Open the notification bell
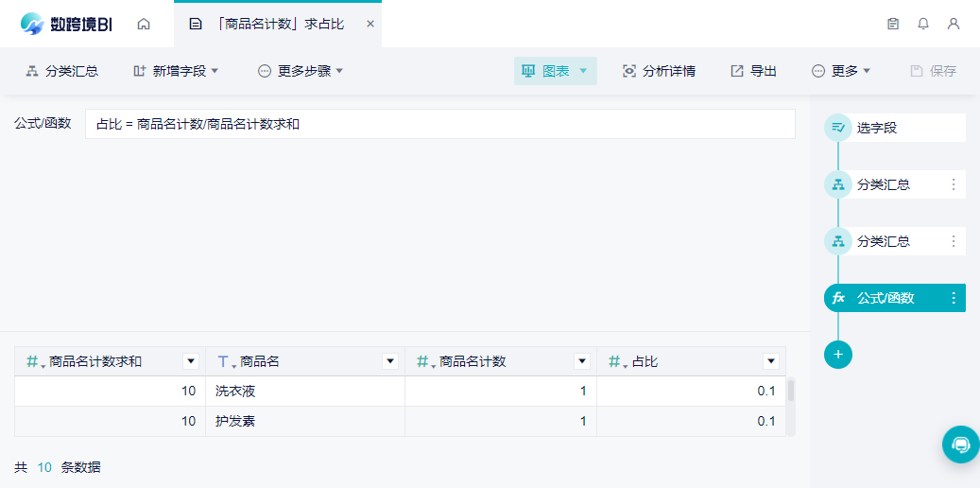The image size is (980, 488). click(x=923, y=24)
